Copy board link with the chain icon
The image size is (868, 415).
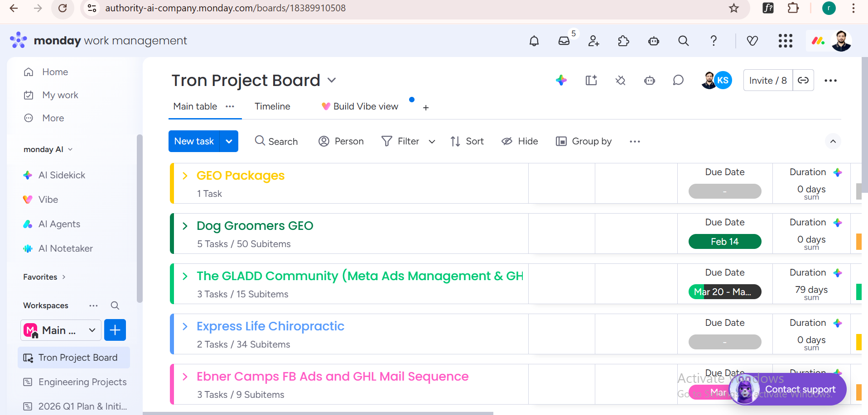pyautogui.click(x=803, y=81)
